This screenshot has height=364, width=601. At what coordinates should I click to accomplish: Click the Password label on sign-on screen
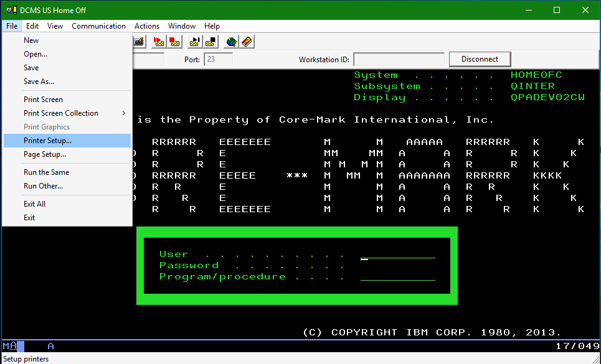tap(189, 265)
